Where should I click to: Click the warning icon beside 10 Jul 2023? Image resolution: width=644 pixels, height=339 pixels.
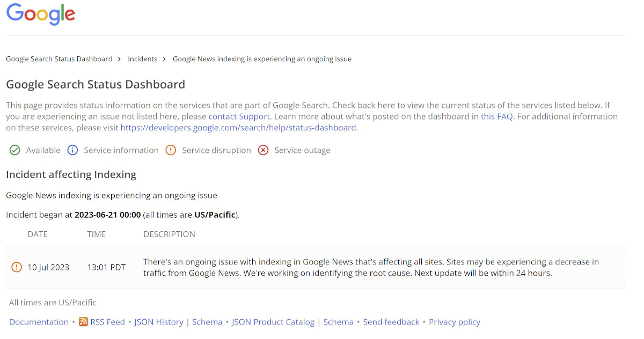[x=16, y=267]
